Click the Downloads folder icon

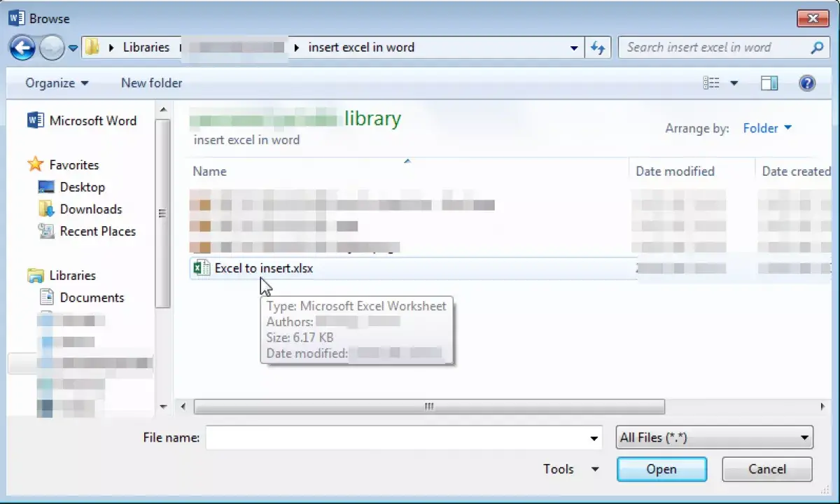[x=46, y=209]
